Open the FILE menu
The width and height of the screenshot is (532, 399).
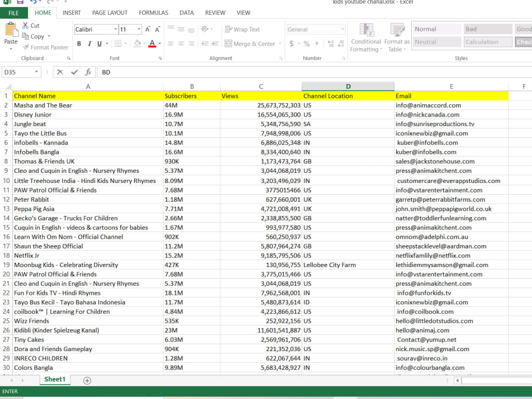pos(14,13)
